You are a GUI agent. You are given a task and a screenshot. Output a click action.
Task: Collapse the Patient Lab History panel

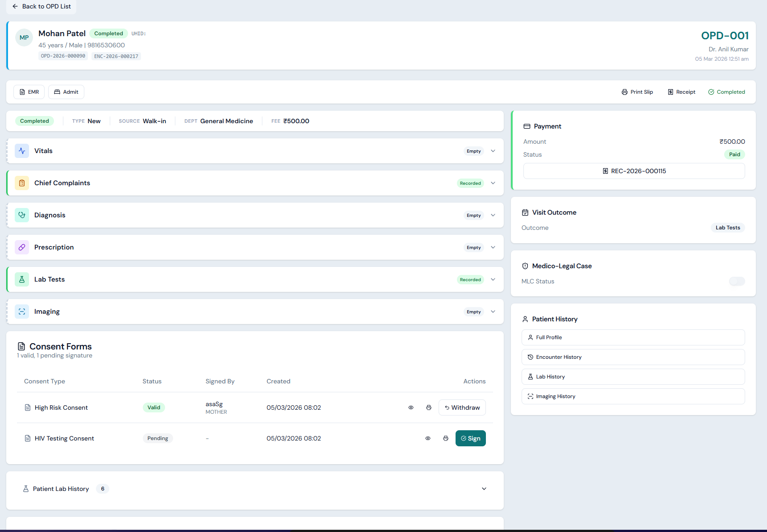[x=484, y=489]
